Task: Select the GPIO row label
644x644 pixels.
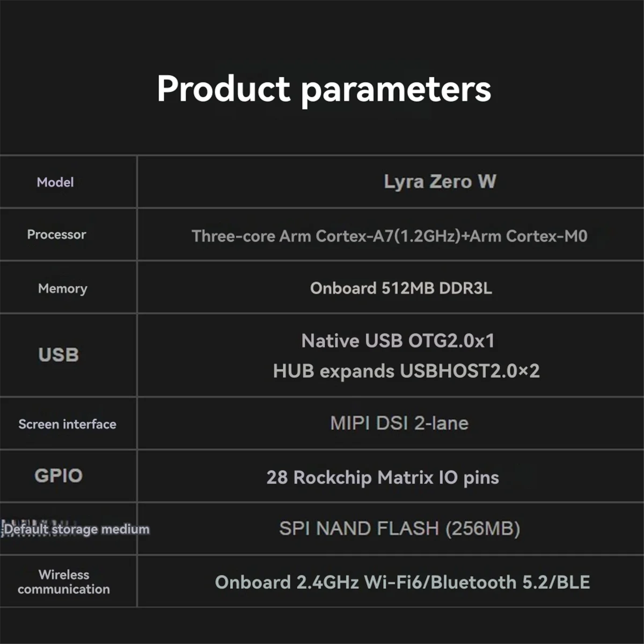Action: 58,475
